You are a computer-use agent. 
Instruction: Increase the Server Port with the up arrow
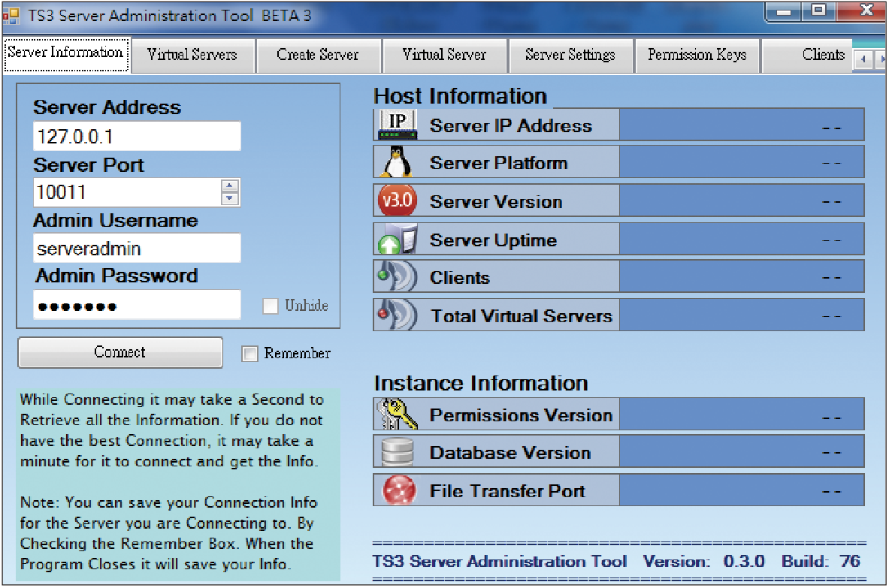click(x=230, y=185)
